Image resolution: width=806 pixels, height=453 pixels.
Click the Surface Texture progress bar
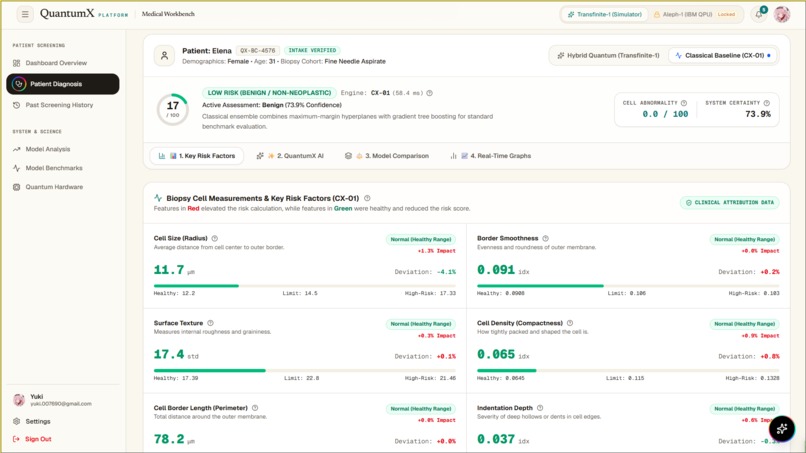coord(305,370)
